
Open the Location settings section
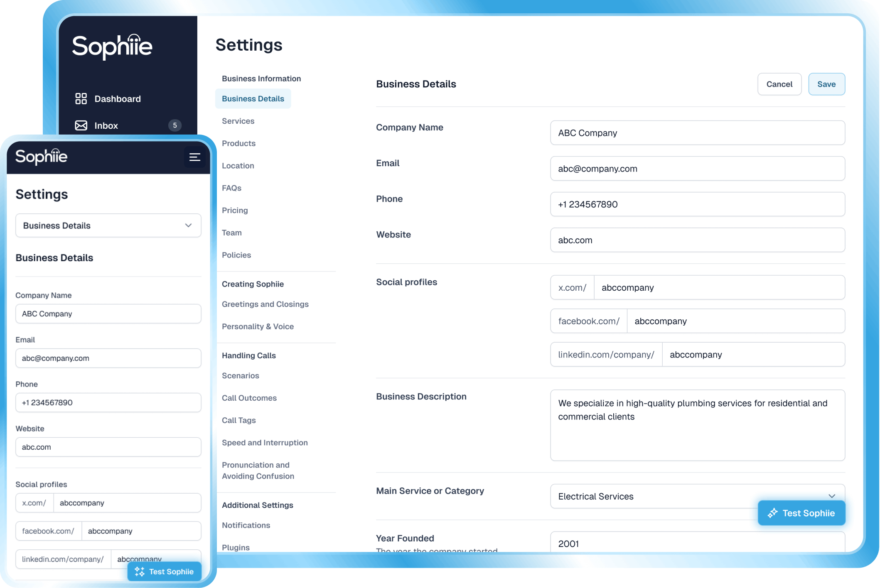pyautogui.click(x=238, y=166)
